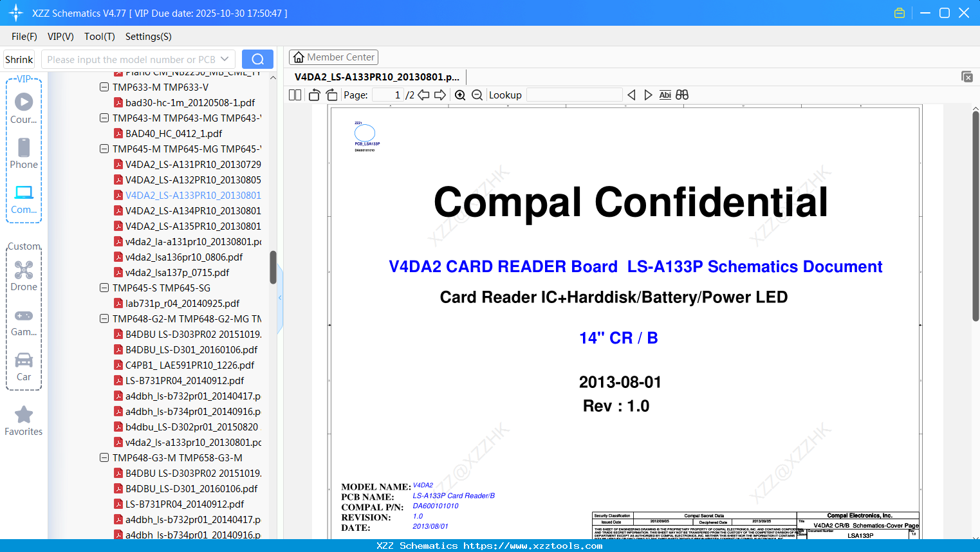
Task: Zoom in on the schematic document
Action: [x=460, y=95]
